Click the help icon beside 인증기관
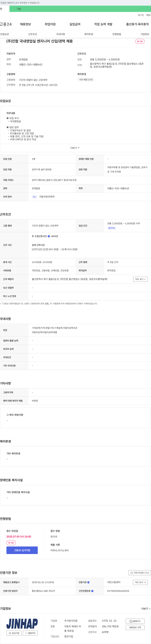151x644 pixels. click(x=88, y=582)
